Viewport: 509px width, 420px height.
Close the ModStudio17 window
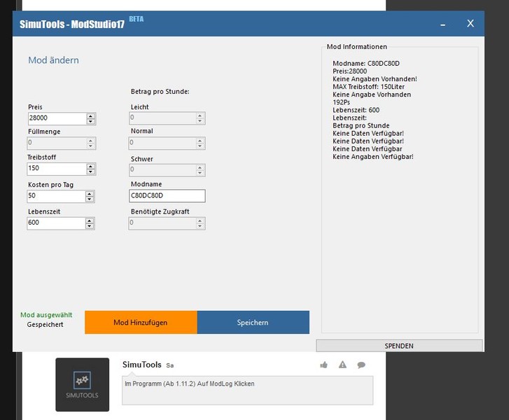[470, 24]
